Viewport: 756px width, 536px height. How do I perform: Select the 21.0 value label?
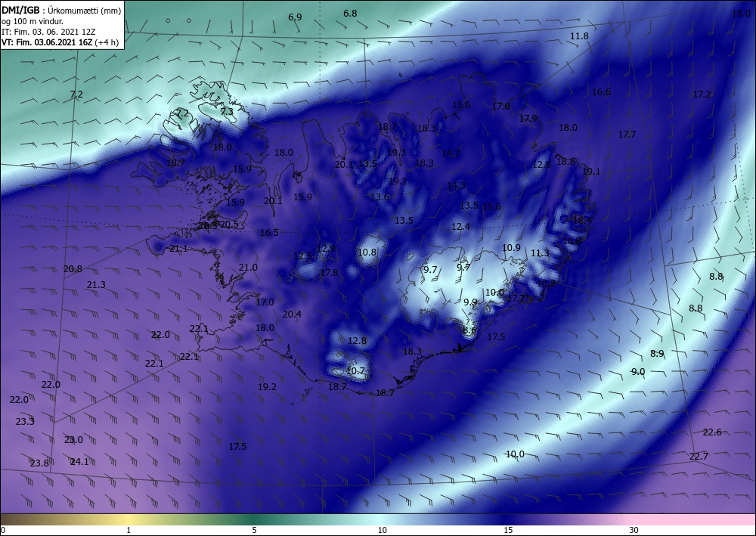pos(248,268)
